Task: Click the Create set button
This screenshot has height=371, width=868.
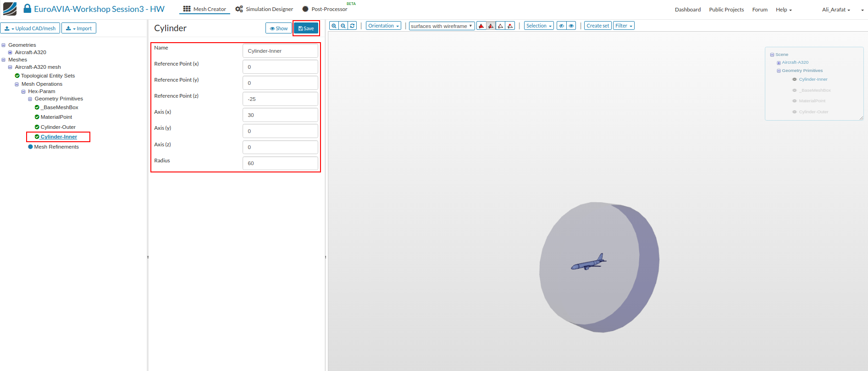Action: point(598,26)
